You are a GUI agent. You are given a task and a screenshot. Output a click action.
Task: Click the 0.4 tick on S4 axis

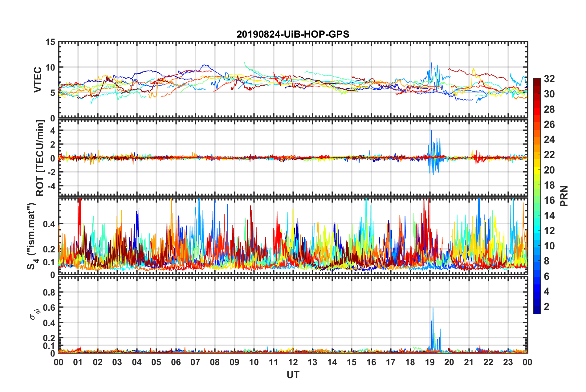click(x=49, y=224)
